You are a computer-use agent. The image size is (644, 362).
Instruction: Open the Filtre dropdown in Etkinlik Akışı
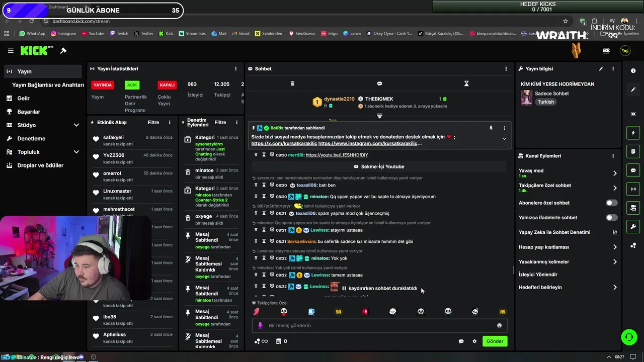pos(153,122)
